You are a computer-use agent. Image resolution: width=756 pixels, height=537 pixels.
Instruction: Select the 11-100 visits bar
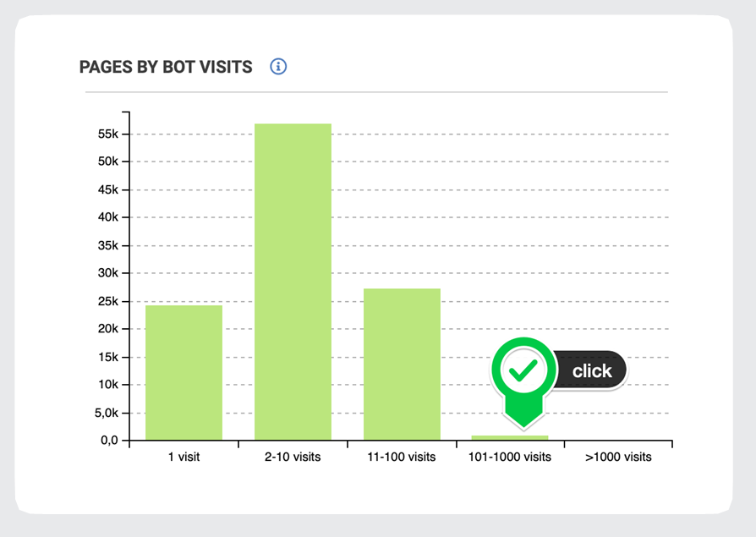click(403, 364)
